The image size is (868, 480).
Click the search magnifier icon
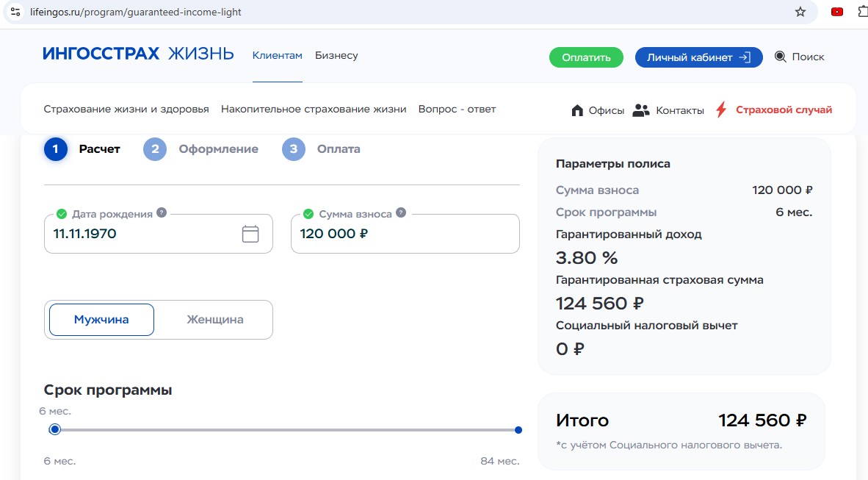coord(780,57)
